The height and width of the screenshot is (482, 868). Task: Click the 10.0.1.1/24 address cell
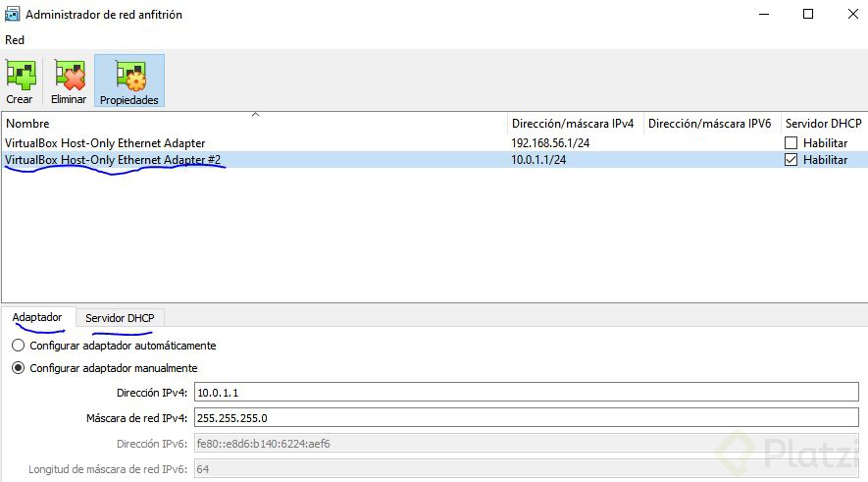click(538, 160)
